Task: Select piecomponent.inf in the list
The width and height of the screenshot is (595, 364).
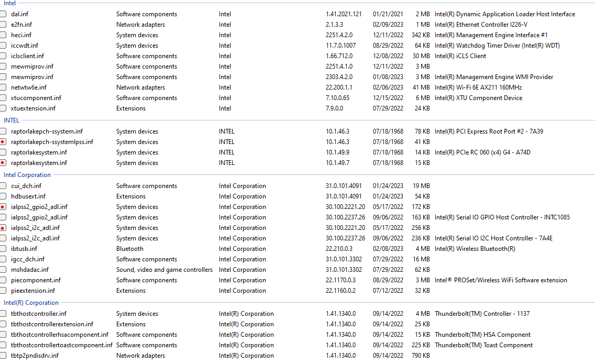Action: point(36,280)
